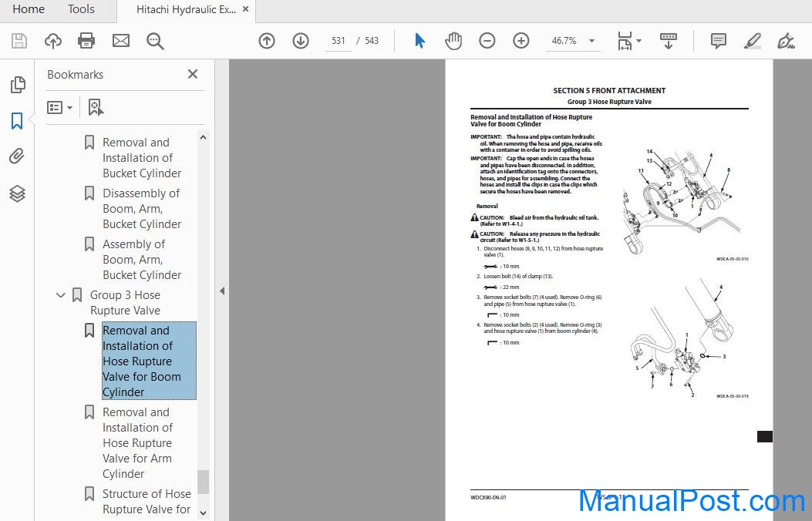The height and width of the screenshot is (521, 812).
Task: Select Group 3 Hose Rupture Valve bookmark
Action: [126, 303]
